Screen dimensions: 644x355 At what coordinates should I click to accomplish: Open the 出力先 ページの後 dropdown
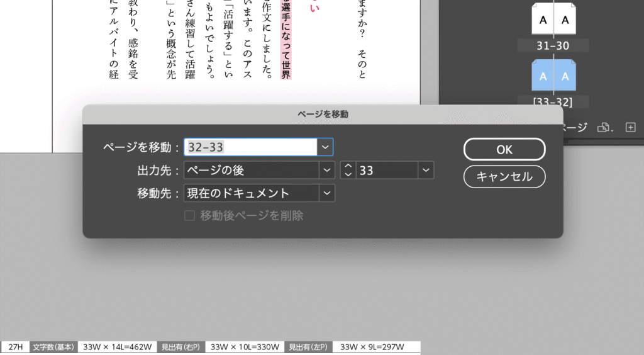coord(259,170)
